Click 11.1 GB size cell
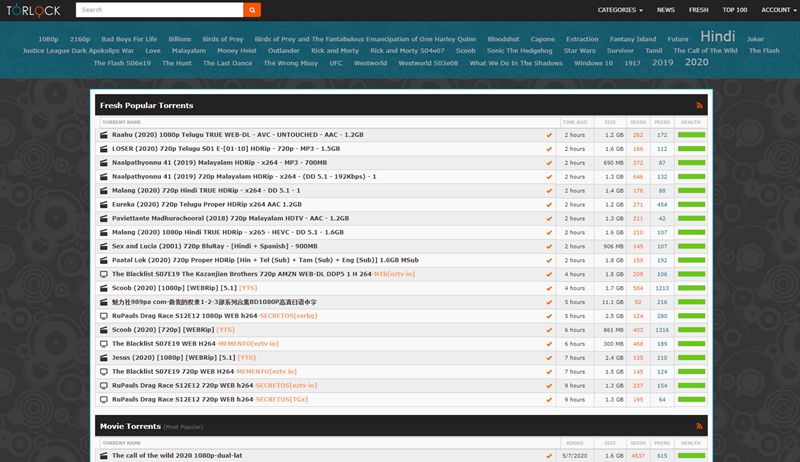Viewport: 800px width, 462px height. coord(613,302)
